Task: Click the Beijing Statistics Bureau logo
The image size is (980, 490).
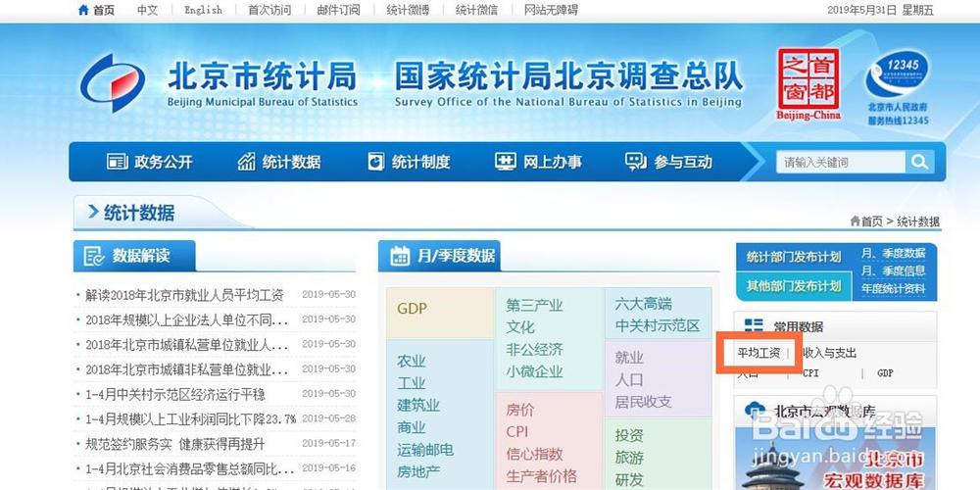Action: tap(113, 83)
